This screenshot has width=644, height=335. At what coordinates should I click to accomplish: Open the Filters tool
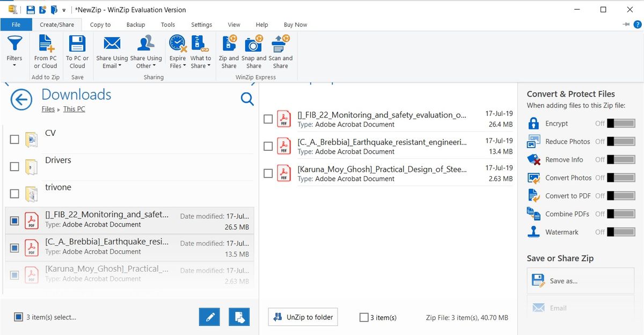(14, 51)
